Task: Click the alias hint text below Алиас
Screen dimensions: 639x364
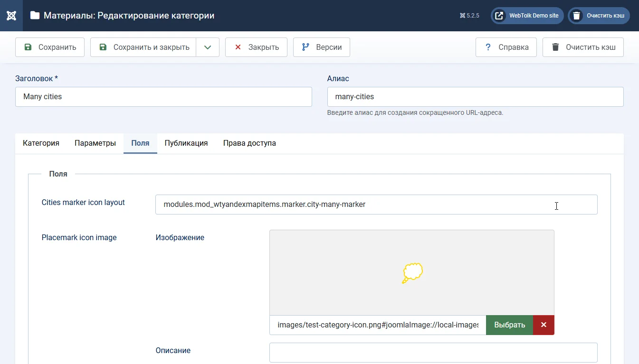Action: coord(415,113)
